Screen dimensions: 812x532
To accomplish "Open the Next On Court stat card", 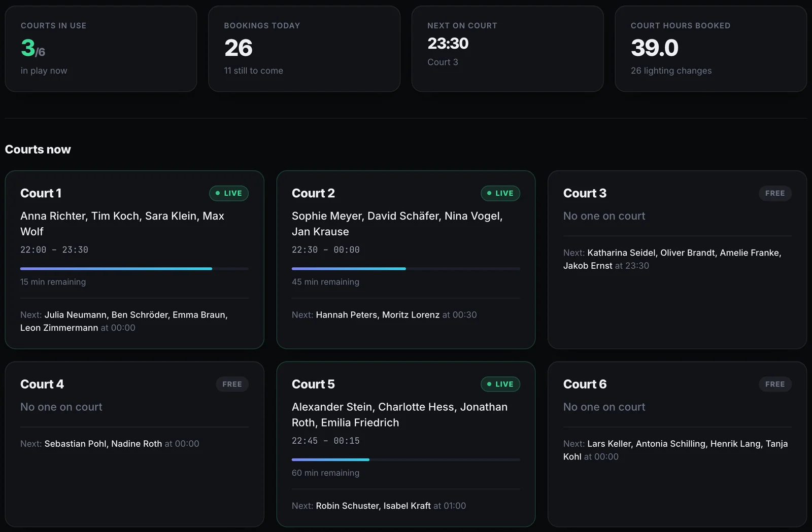I will coord(507,49).
